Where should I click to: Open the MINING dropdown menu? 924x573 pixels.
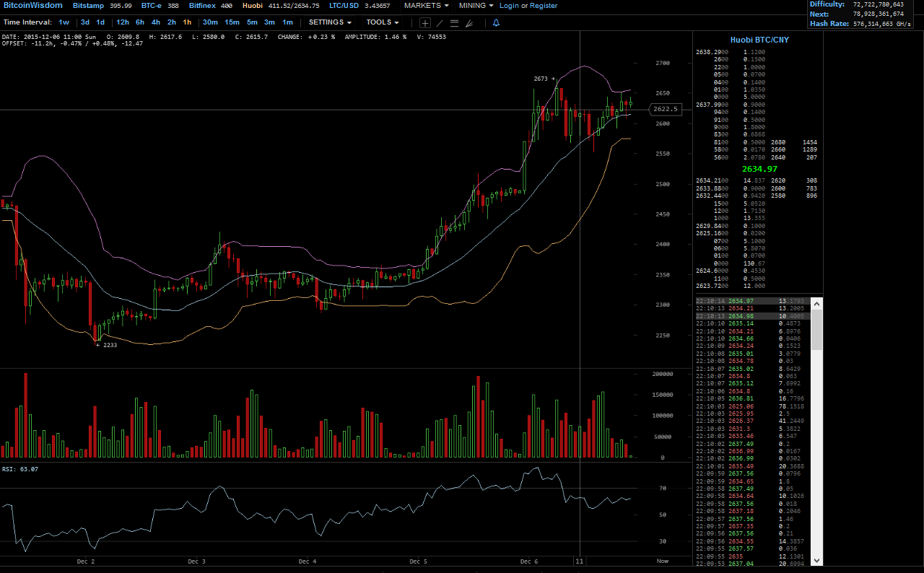pyautogui.click(x=476, y=5)
